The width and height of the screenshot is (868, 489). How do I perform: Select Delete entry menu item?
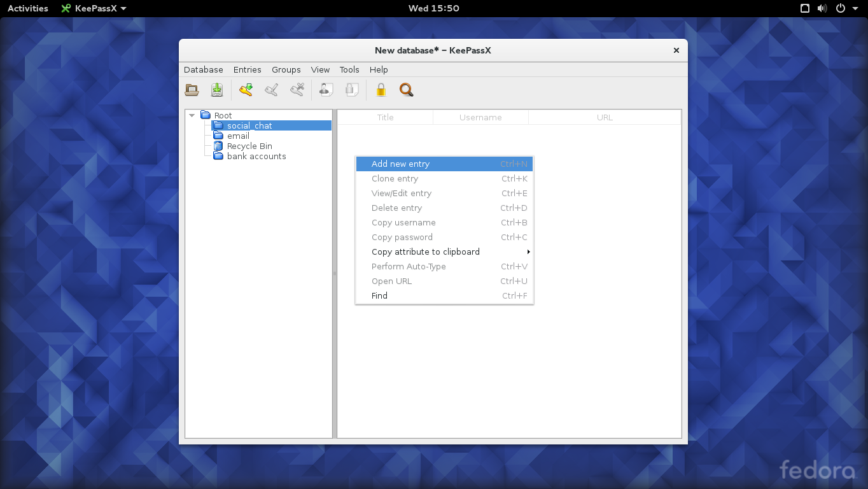tap(444, 208)
